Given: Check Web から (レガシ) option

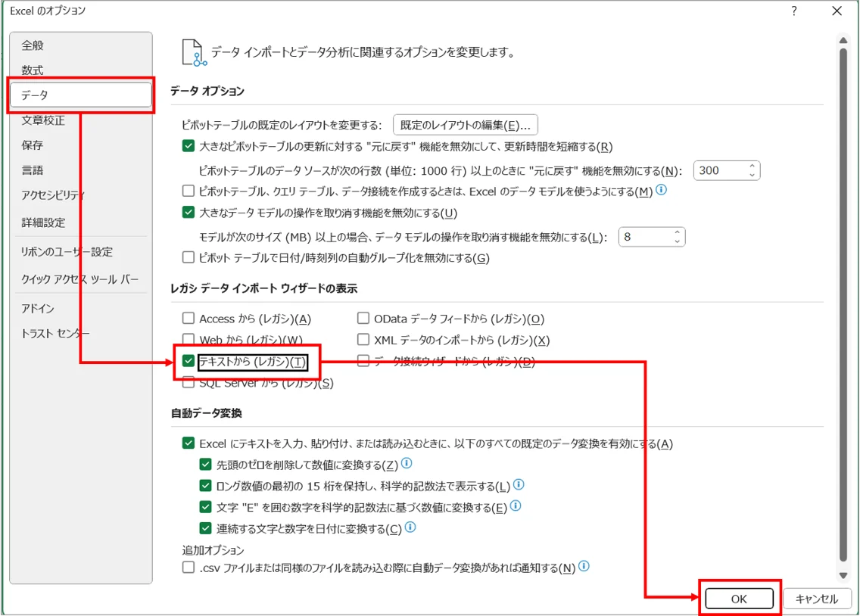Looking at the screenshot, I should [x=188, y=339].
